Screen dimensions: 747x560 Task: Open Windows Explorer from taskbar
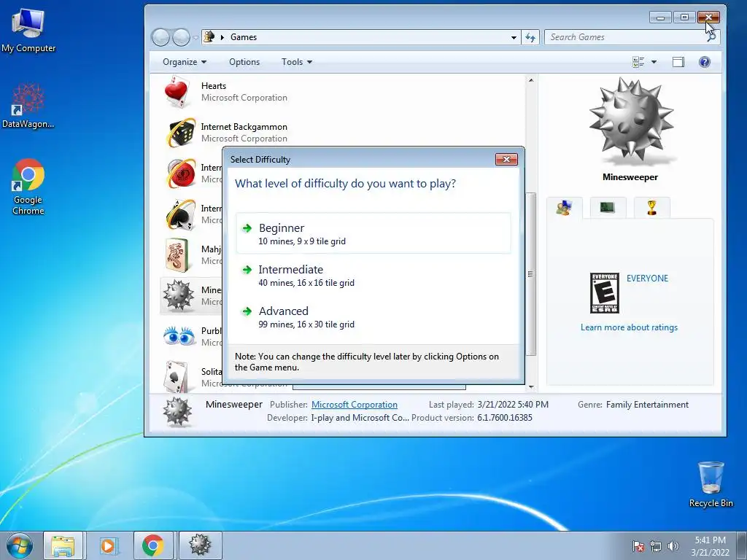point(63,545)
